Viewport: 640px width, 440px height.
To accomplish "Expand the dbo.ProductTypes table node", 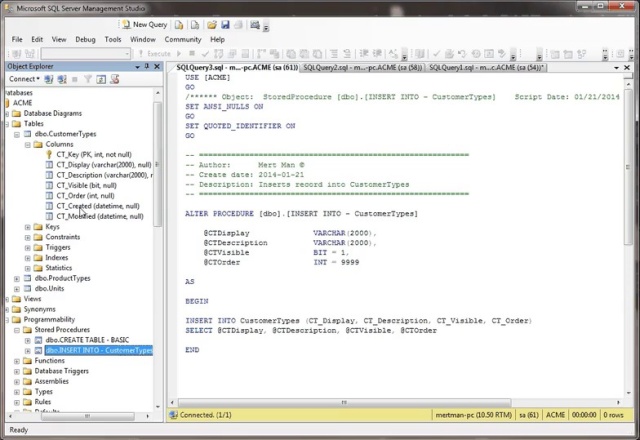I will coord(17,278).
